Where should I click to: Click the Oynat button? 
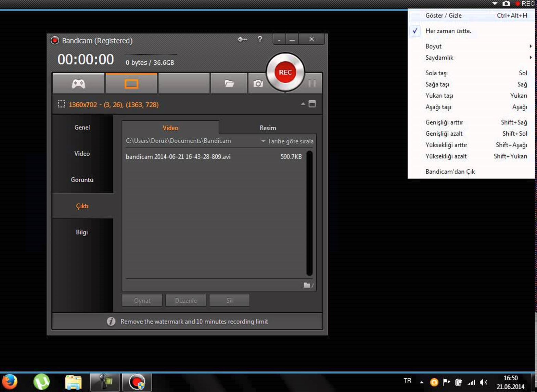[x=142, y=300]
